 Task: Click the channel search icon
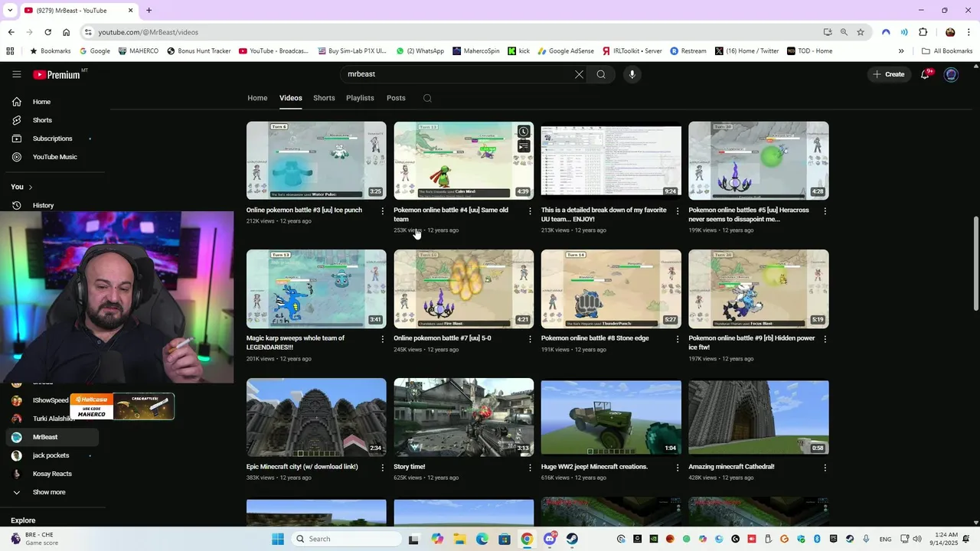coord(427,98)
